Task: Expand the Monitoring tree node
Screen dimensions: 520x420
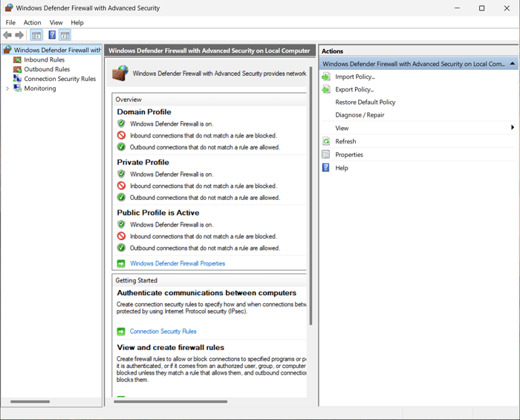Action: pyautogui.click(x=7, y=88)
